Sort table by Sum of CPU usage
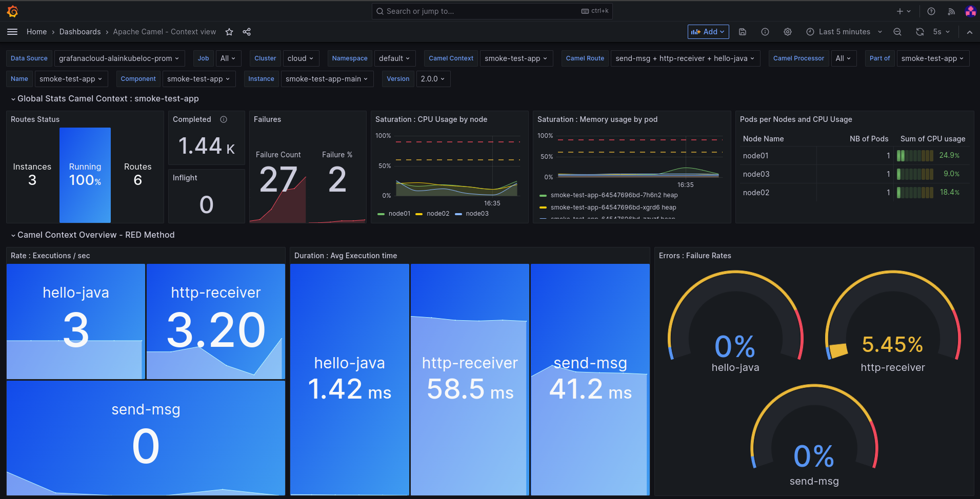Screen dimensions: 980x499 pos(933,139)
